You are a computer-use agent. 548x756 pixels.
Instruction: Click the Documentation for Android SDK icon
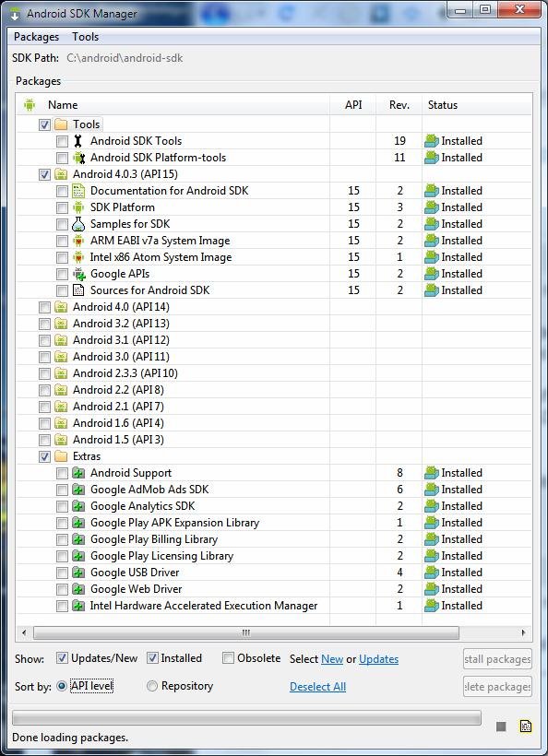tap(78, 191)
